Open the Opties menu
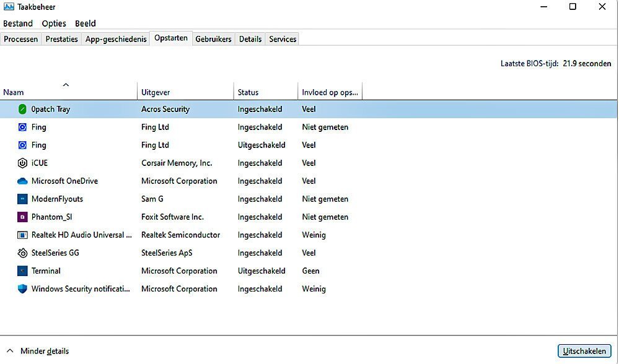The image size is (619, 364). coord(54,24)
